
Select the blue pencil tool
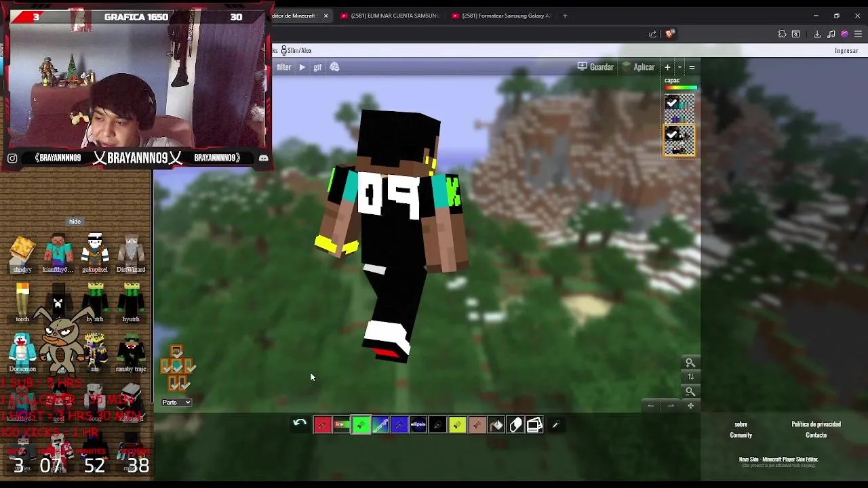tap(399, 425)
